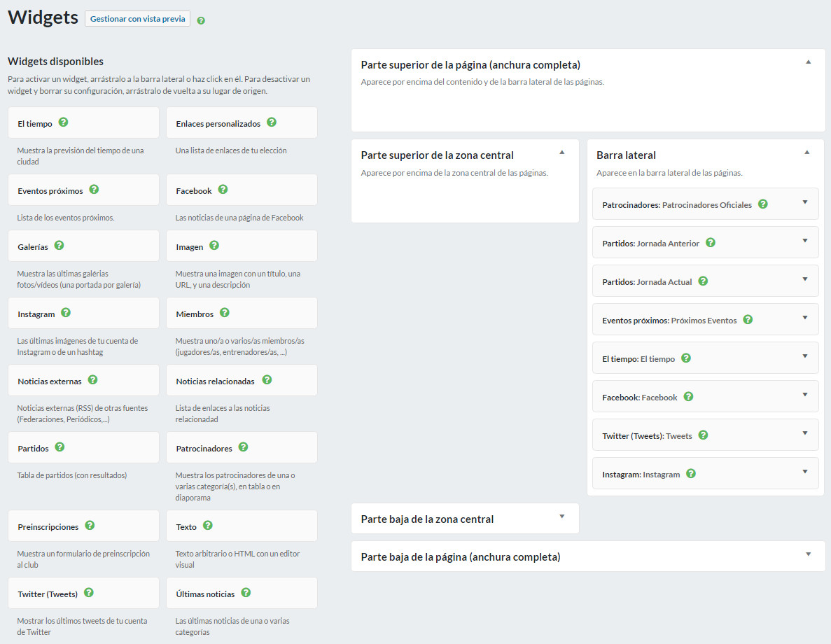The height and width of the screenshot is (644, 831).
Task: Expand the Twitter (Tweets): Tweets widget arrow
Action: pos(805,433)
